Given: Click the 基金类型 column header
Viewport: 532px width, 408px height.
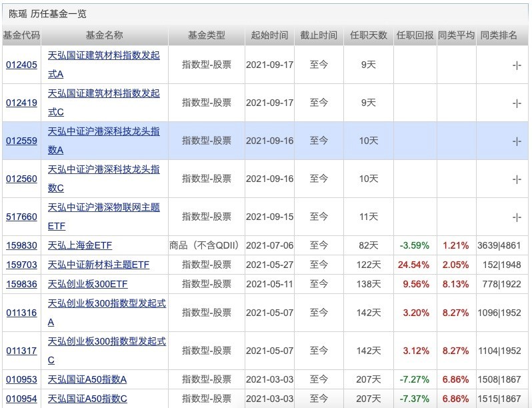Looking at the screenshot, I should [x=207, y=35].
